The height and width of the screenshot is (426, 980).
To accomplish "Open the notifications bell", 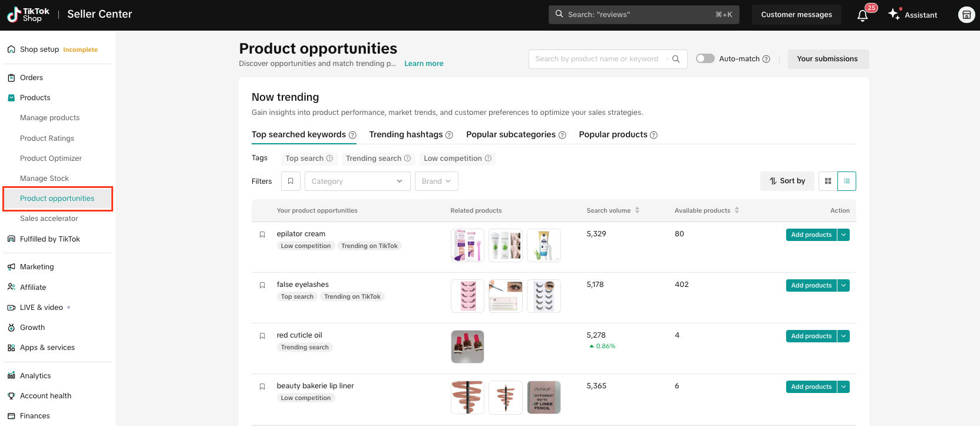I will click(862, 15).
